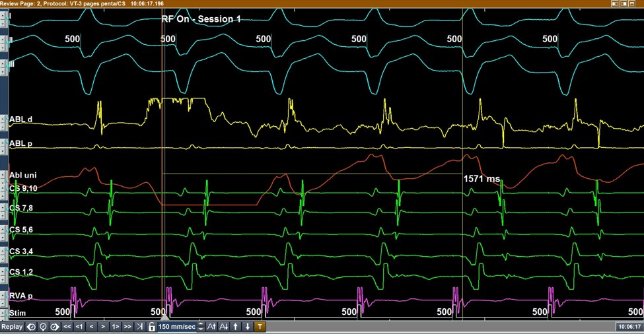644x334 pixels.
Task: Click the plain up arrow icon
Action: pos(236,327)
